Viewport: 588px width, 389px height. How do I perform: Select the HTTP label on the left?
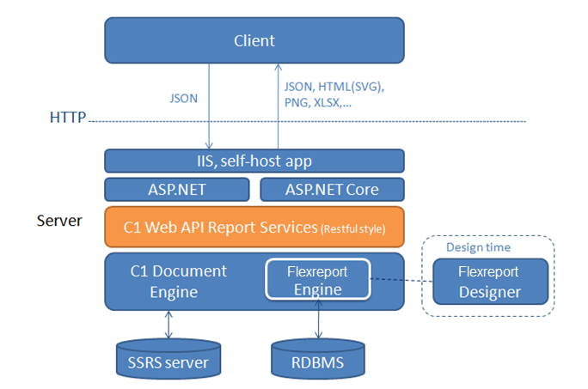(67, 118)
